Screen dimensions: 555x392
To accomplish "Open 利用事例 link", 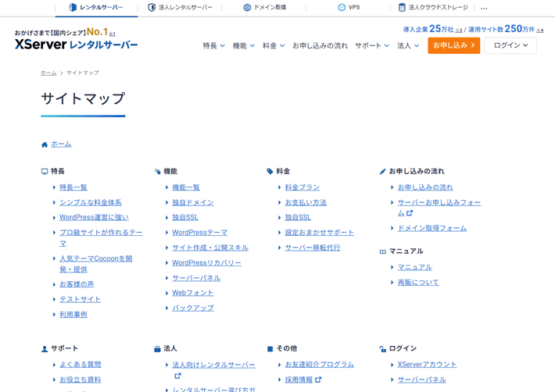I will pos(73,314).
